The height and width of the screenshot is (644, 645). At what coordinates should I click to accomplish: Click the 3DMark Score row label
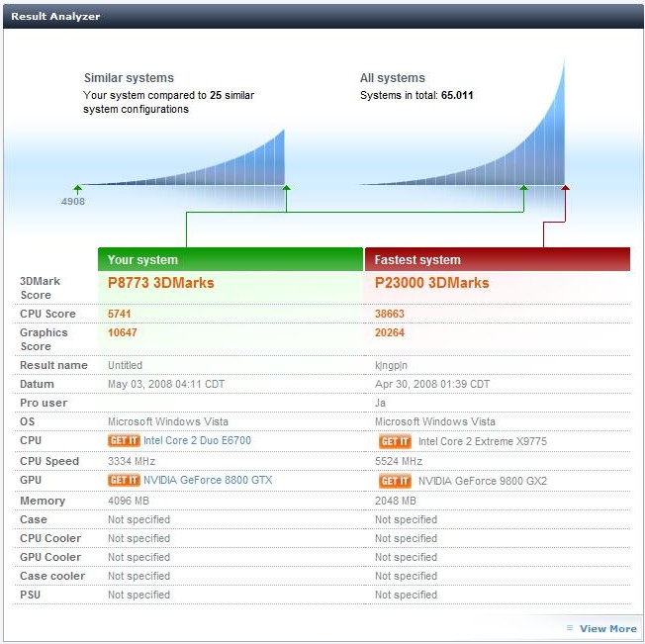pos(40,288)
